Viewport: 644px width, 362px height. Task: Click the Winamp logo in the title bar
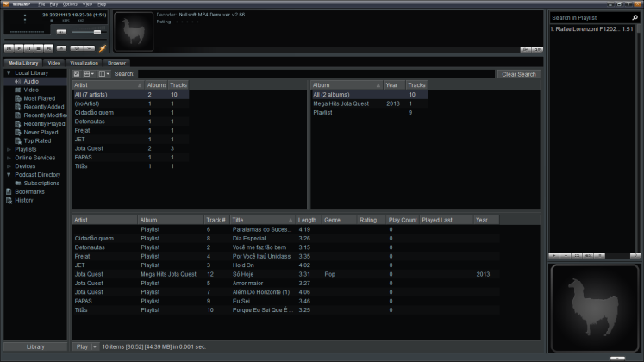(6, 4)
